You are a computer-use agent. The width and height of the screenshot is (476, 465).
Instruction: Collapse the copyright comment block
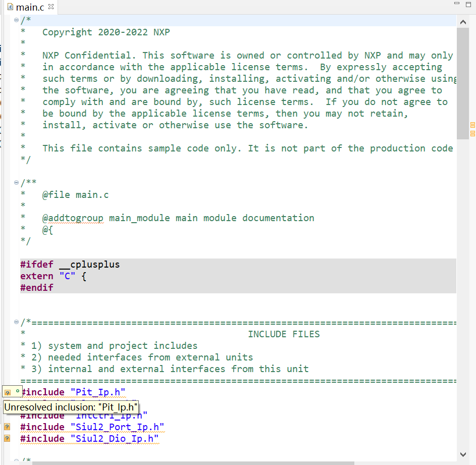click(16, 20)
